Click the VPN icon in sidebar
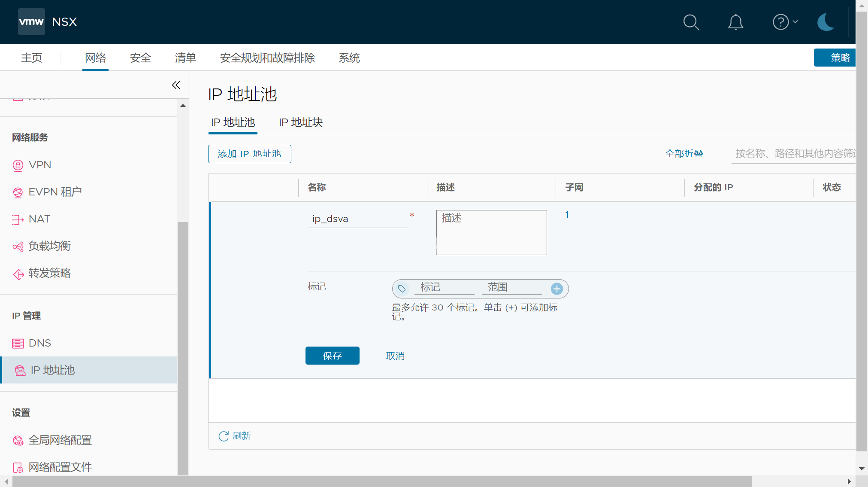The width and height of the screenshot is (868, 487). (x=18, y=165)
